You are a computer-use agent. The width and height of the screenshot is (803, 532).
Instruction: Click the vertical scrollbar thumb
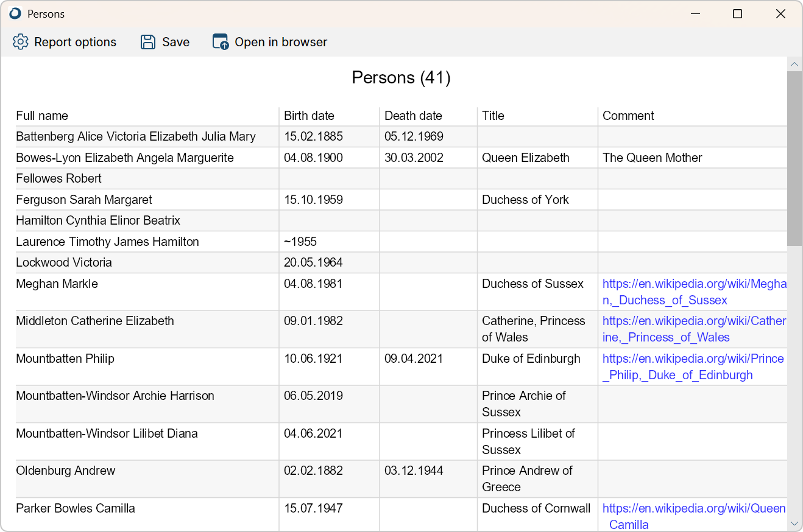pos(794,158)
